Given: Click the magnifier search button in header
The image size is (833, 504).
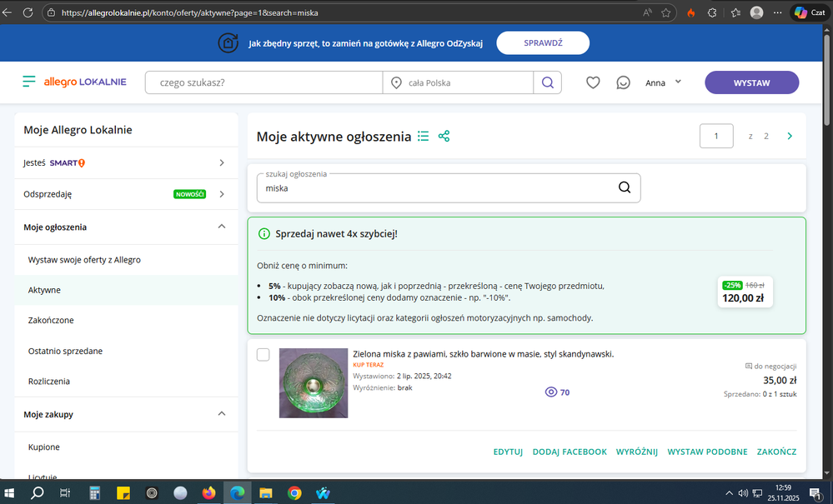Looking at the screenshot, I should coord(547,82).
